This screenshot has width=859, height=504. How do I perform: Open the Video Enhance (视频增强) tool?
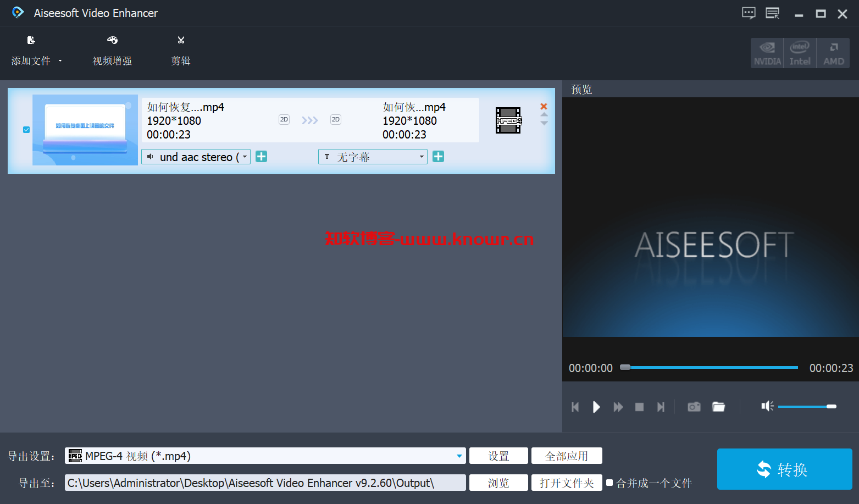[112, 51]
